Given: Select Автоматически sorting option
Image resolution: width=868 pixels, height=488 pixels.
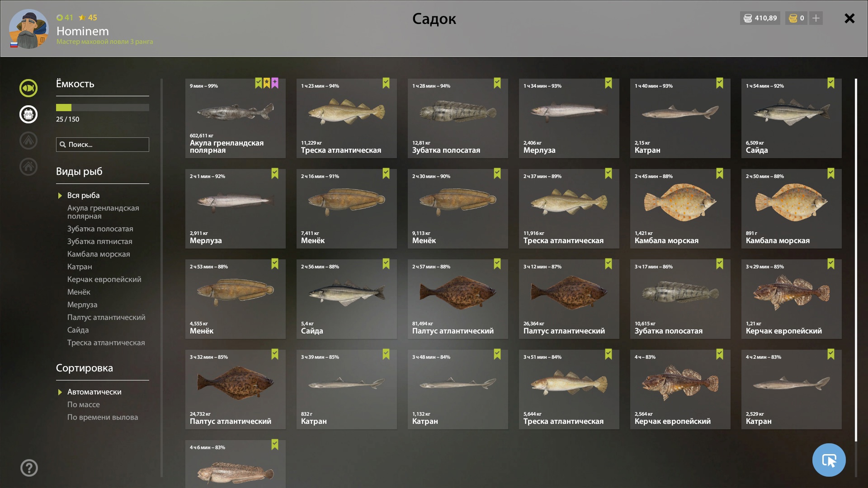Looking at the screenshot, I should coord(94,392).
